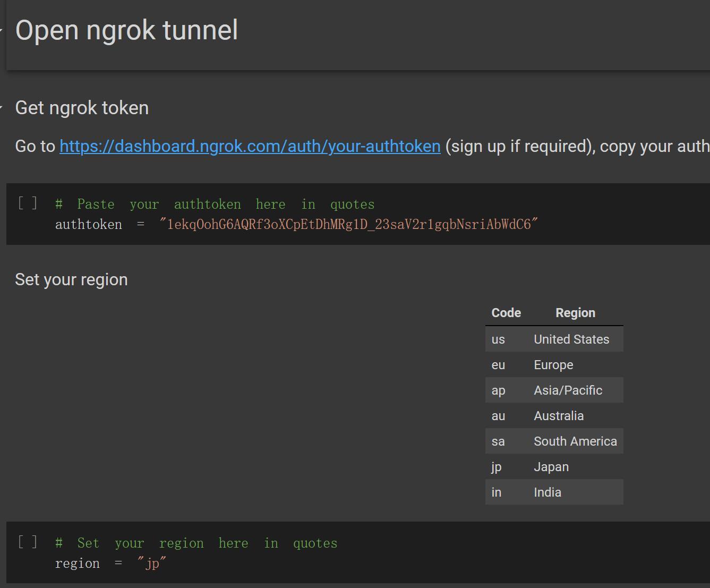Click the region variable name

(78, 564)
